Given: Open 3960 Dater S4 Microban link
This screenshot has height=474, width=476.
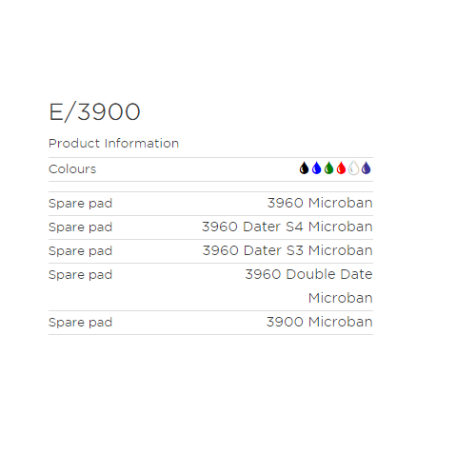Looking at the screenshot, I should point(288,227).
